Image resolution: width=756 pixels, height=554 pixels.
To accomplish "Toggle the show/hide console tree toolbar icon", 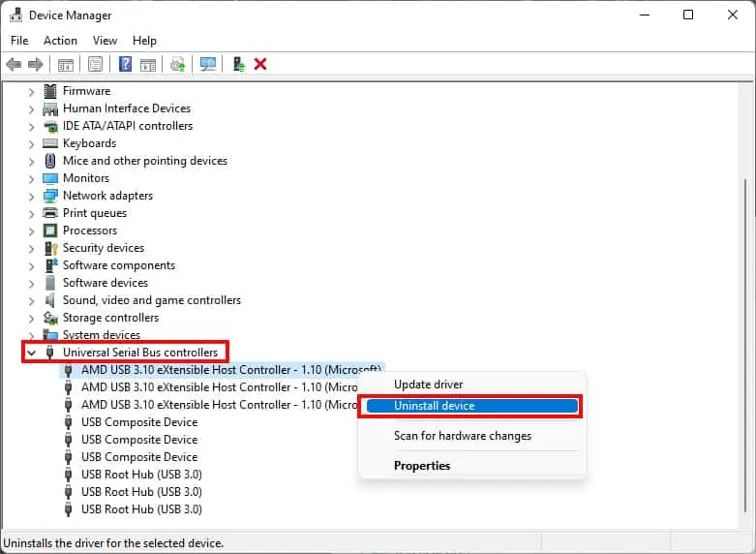I will coord(66,64).
